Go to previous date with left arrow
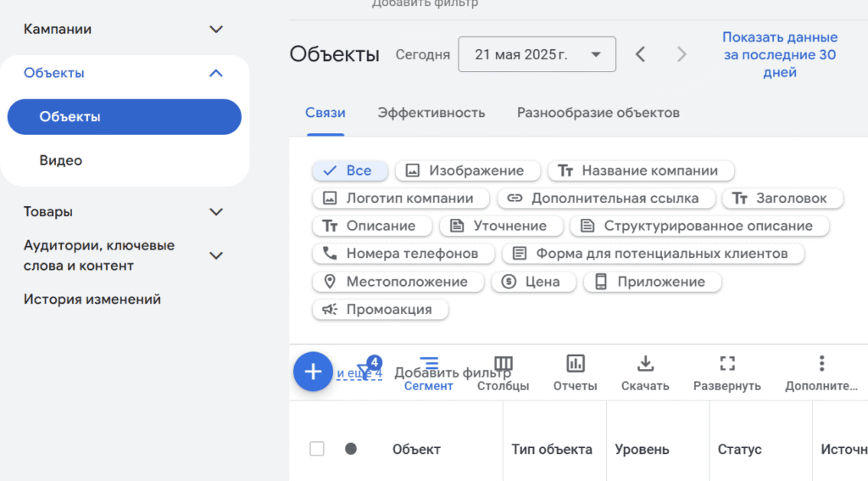Image resolution: width=868 pixels, height=481 pixels. [x=641, y=54]
